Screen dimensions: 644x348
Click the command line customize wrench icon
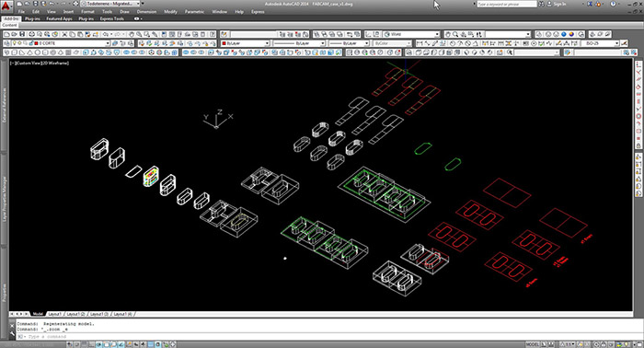(x=12, y=333)
